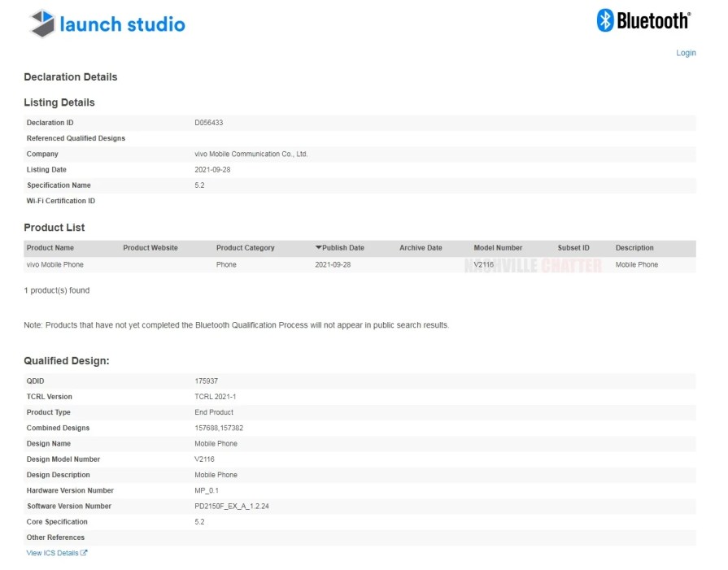Select Design Model Number value V2116
728x570 pixels.
pyautogui.click(x=204, y=459)
